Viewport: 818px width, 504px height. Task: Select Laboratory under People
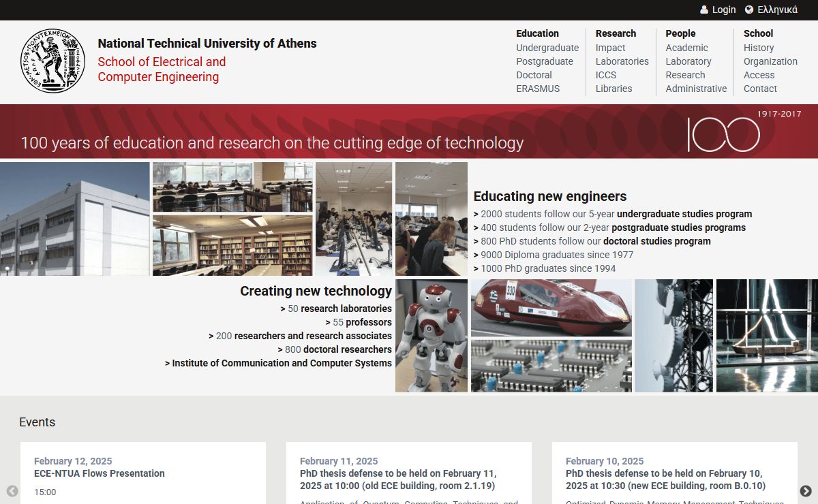coord(688,61)
